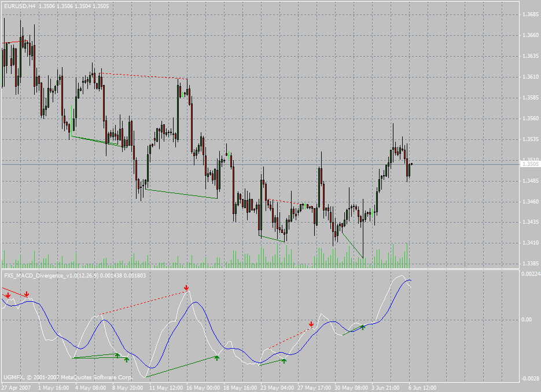Image resolution: width=541 pixels, height=392 pixels.
Task: Click the 1.3685 price axis label
Action: 530,14
